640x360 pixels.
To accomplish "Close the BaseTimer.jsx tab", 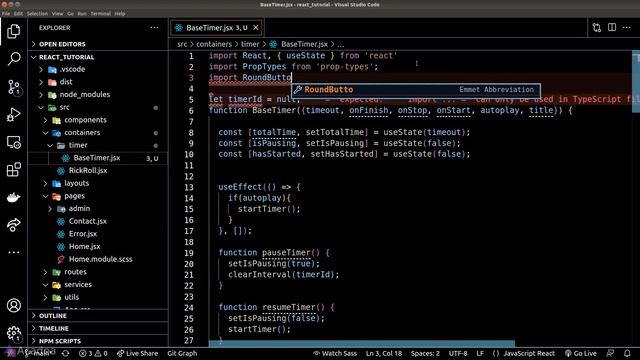I will (256, 28).
